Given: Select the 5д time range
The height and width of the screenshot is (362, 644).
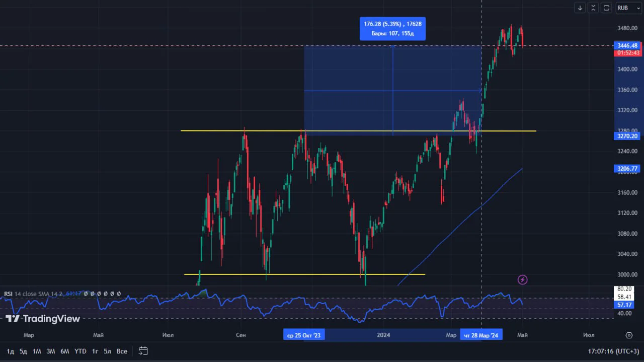Looking at the screenshot, I should [x=23, y=351].
